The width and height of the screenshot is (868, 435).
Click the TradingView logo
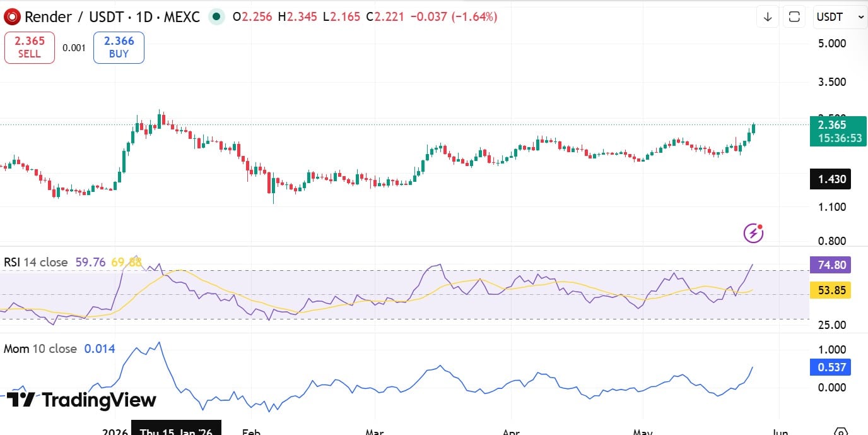tap(81, 400)
